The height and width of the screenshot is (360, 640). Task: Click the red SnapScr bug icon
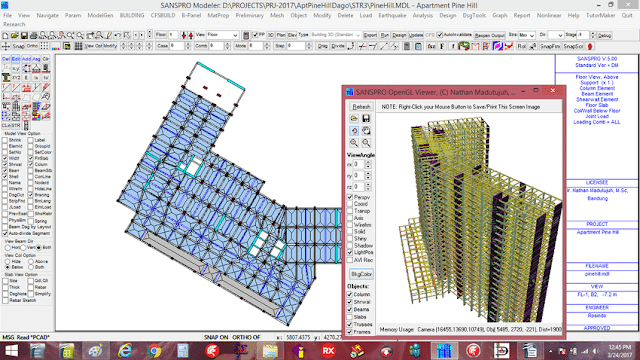[589, 46]
